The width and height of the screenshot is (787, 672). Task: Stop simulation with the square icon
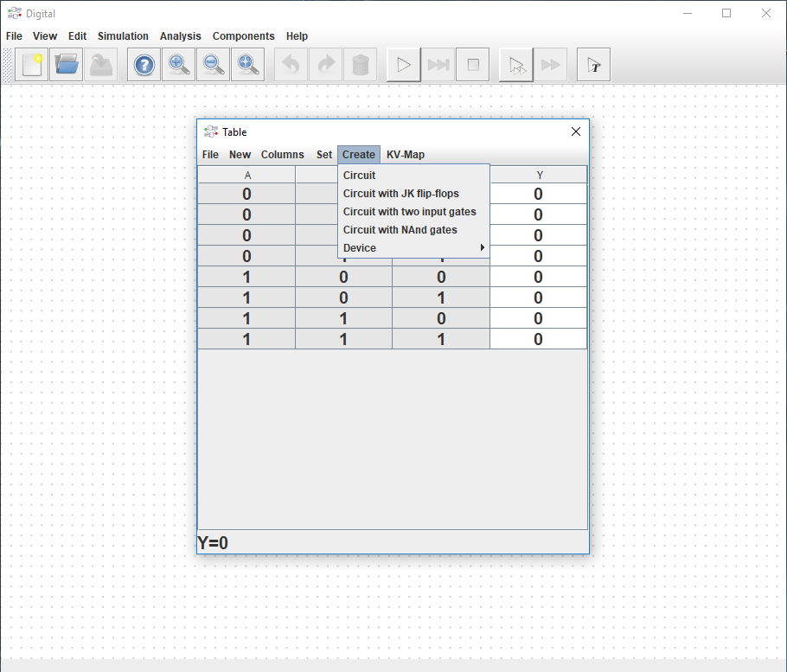click(473, 65)
